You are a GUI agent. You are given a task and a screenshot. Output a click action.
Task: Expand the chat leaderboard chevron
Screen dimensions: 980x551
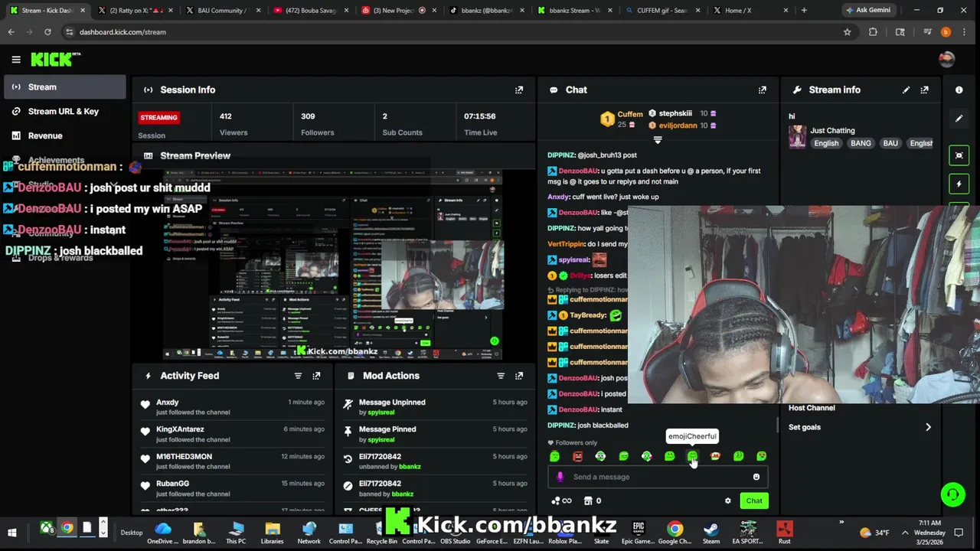(657, 140)
